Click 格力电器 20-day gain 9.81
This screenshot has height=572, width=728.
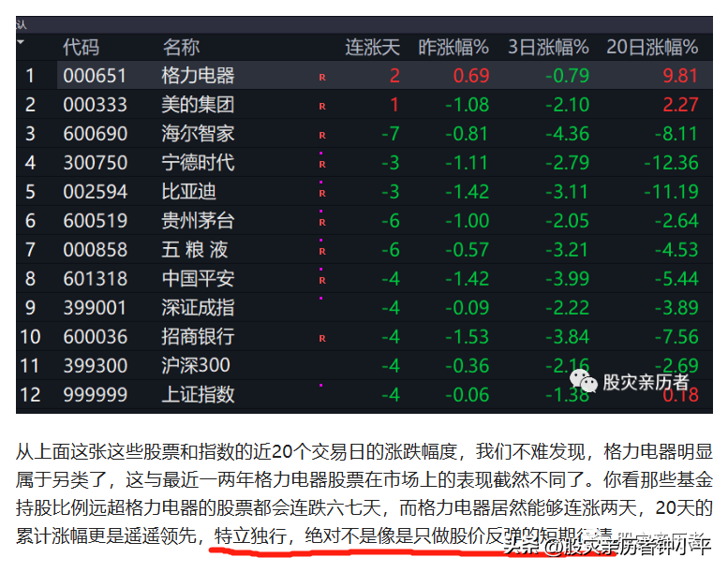tap(680, 76)
